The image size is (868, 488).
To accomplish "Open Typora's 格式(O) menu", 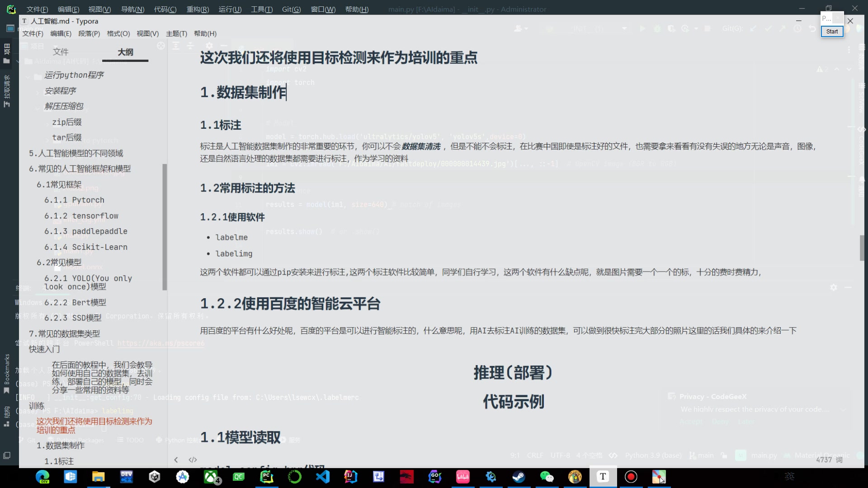I will 118,33.
